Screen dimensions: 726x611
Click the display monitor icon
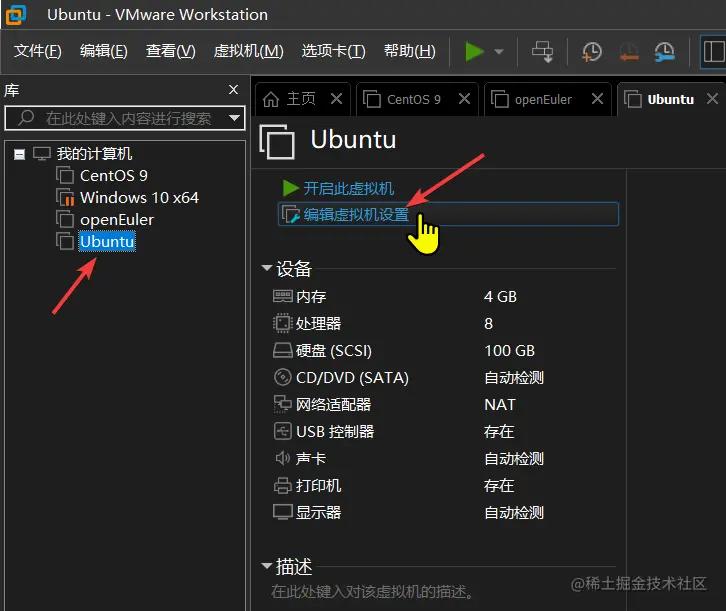coord(282,512)
